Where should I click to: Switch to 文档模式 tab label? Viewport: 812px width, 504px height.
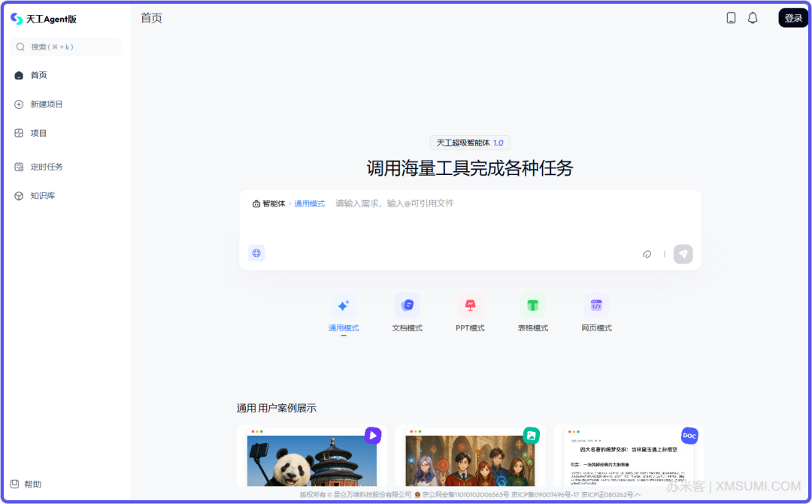click(x=407, y=328)
